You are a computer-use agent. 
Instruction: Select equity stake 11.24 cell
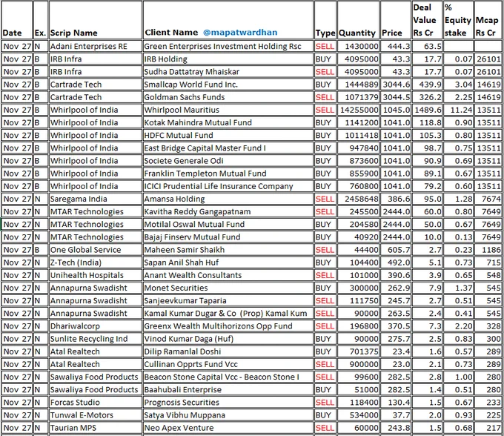point(458,110)
